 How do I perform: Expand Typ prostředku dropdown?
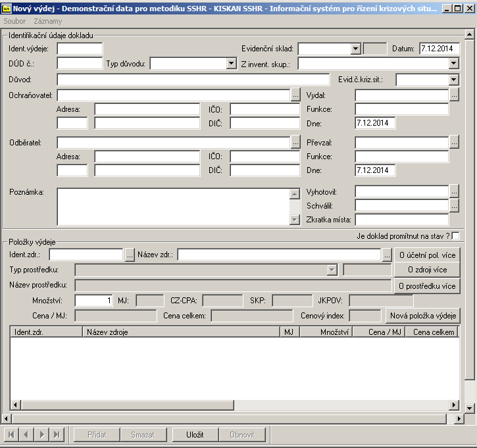(x=332, y=270)
